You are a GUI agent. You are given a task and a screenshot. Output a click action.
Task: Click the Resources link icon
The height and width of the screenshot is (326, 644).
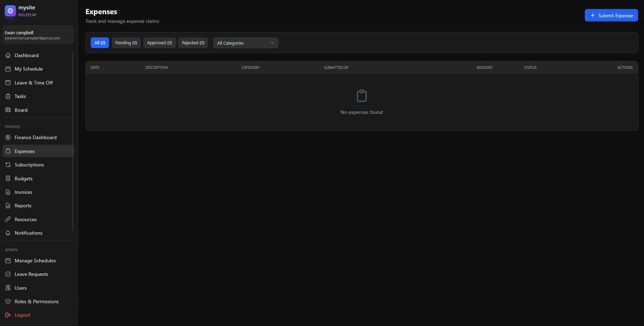(8, 219)
